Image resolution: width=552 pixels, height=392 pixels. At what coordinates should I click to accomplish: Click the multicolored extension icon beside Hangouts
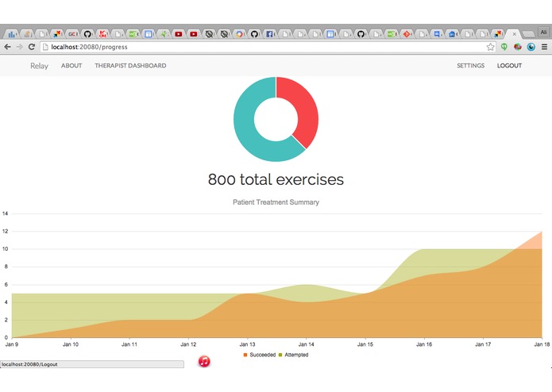(x=518, y=47)
